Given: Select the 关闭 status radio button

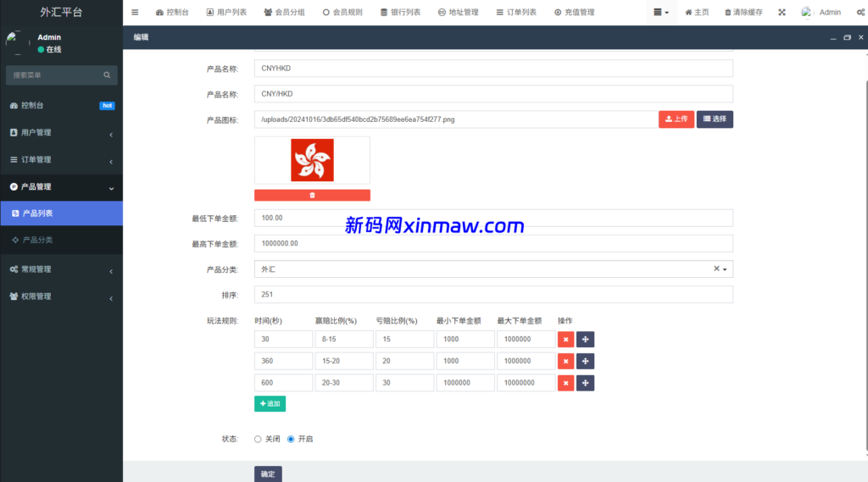Looking at the screenshot, I should [x=258, y=440].
